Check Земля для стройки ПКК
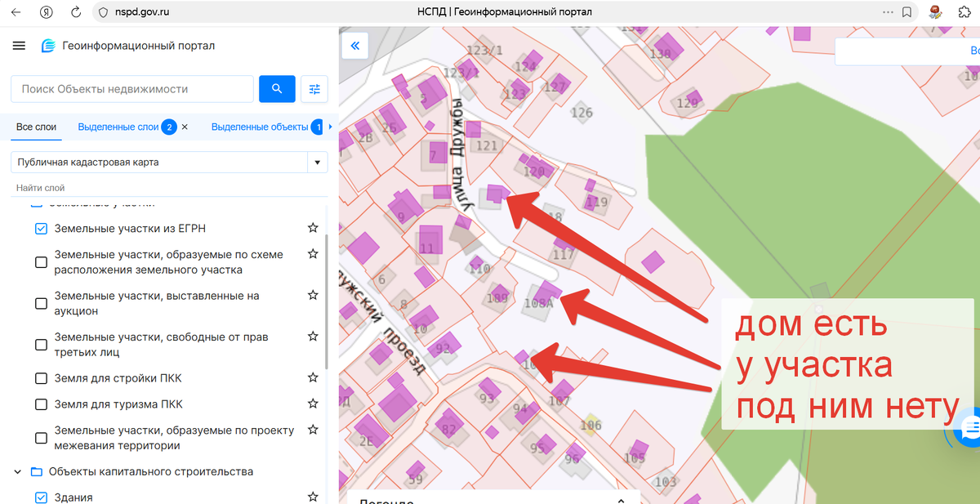 tap(41, 378)
